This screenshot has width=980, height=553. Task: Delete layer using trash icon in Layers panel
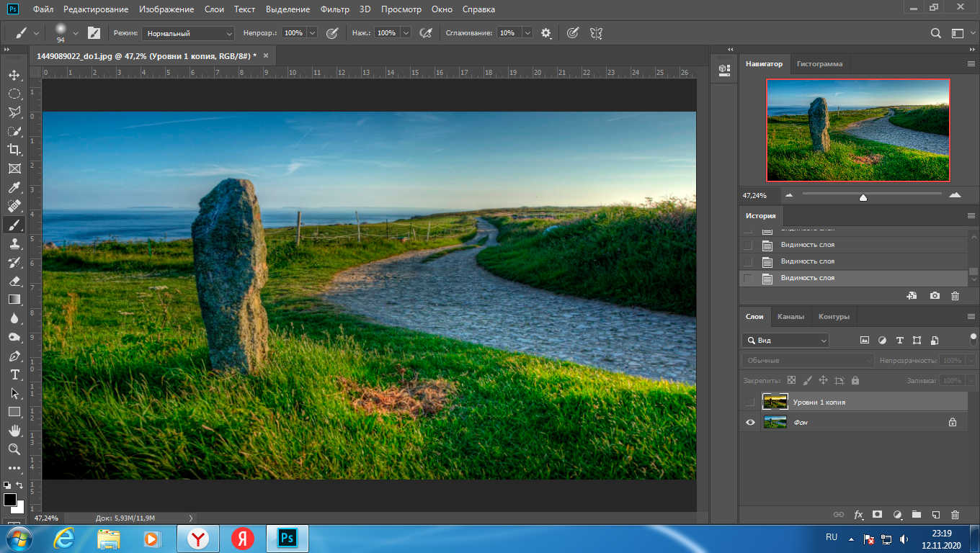click(955, 515)
